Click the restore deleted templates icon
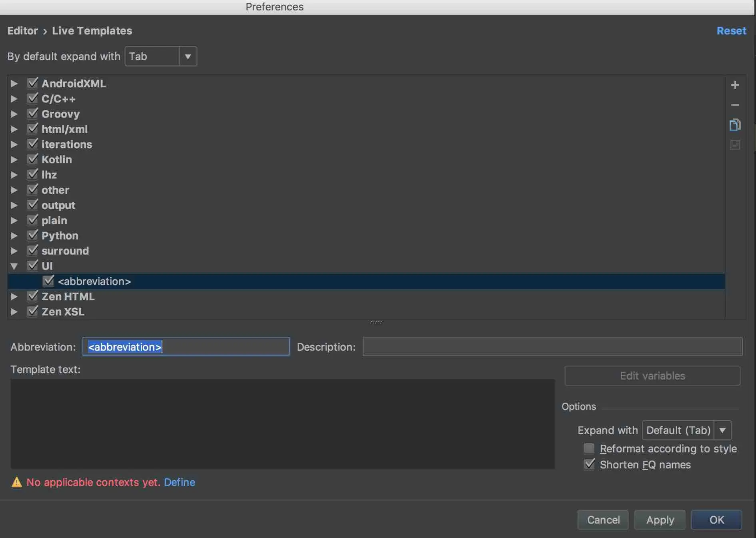The image size is (756, 538). tap(735, 145)
